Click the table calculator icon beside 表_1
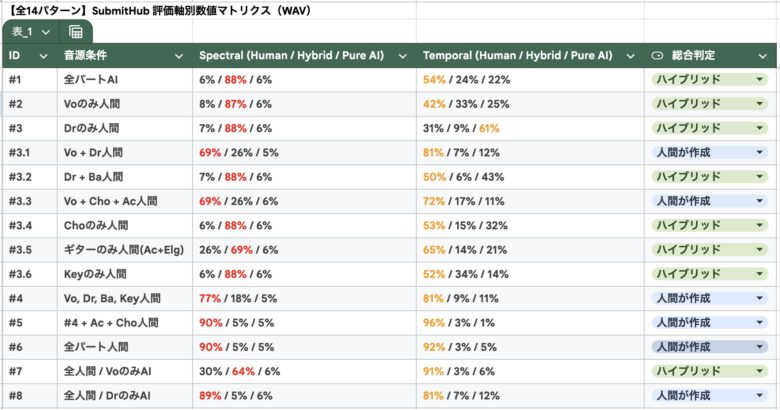This screenshot has height=410, width=780. coord(76,32)
